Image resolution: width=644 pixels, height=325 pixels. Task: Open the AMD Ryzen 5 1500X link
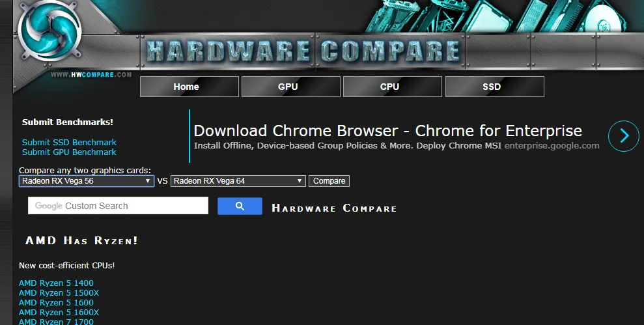59,293
